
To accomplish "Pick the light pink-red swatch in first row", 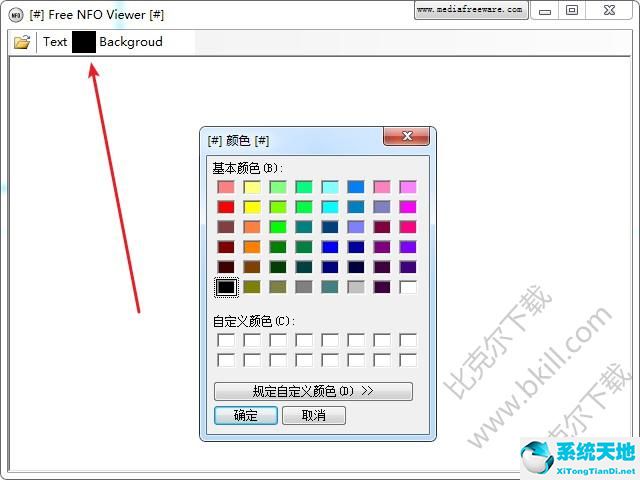I will (226, 187).
